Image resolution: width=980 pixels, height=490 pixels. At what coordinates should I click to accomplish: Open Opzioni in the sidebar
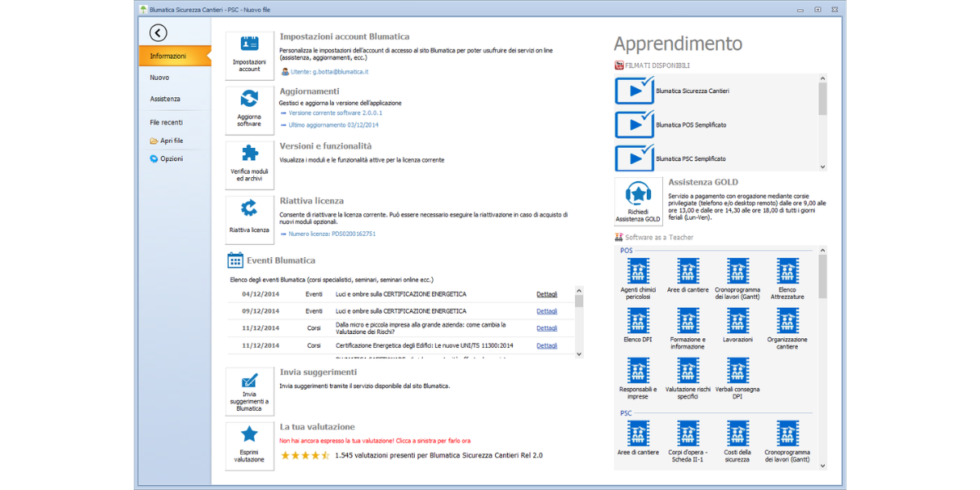tap(171, 158)
